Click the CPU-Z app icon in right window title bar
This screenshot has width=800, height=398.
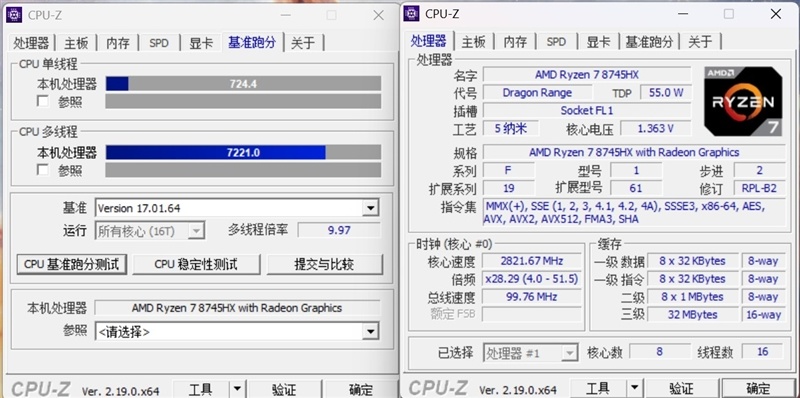411,14
